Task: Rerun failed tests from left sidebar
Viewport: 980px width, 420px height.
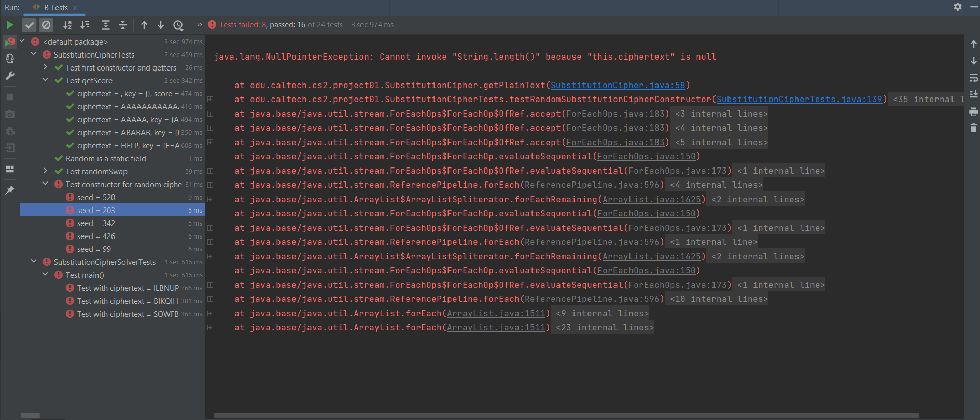Action: pos(10,41)
